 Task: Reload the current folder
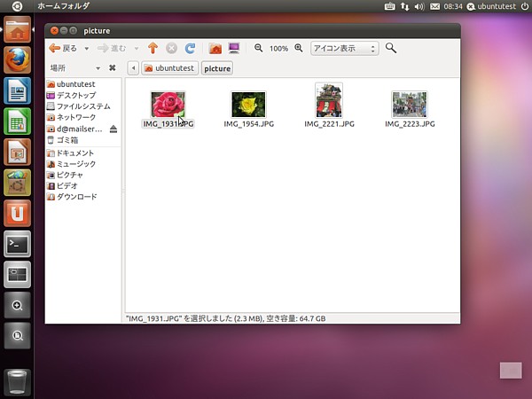(190, 48)
